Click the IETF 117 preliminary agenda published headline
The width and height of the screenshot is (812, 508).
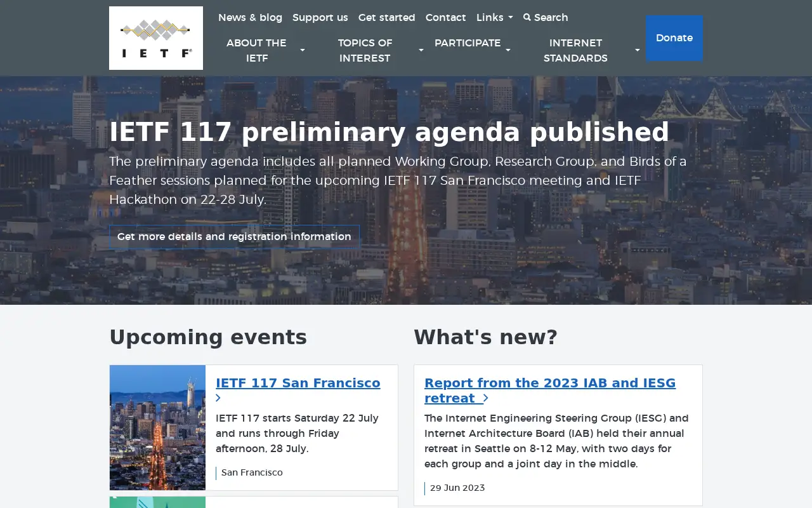point(389,132)
